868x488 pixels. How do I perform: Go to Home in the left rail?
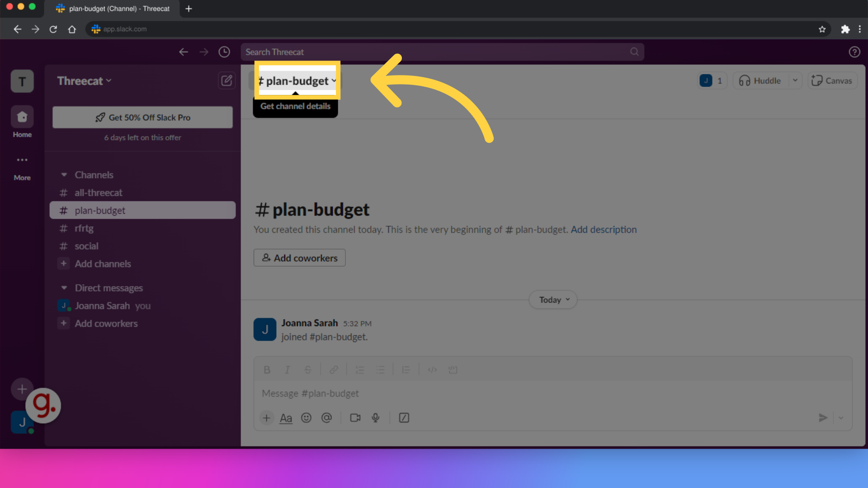(22, 122)
